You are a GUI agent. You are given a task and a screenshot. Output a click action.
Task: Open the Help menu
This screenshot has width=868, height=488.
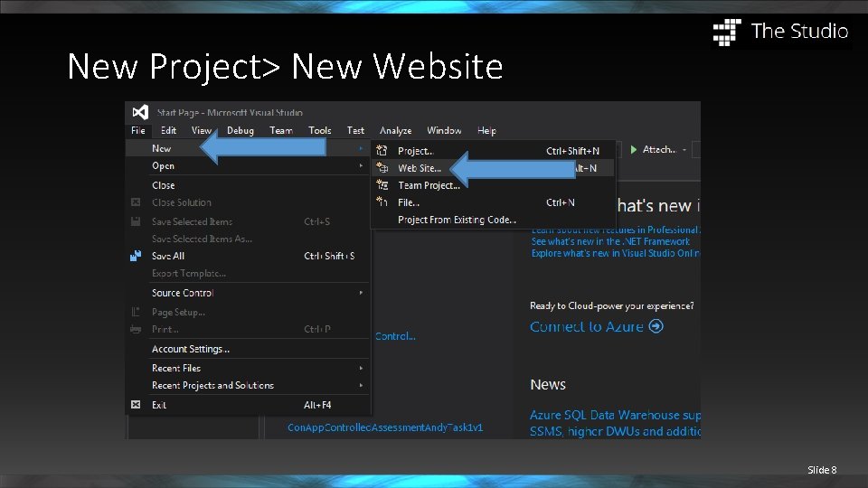tap(486, 130)
